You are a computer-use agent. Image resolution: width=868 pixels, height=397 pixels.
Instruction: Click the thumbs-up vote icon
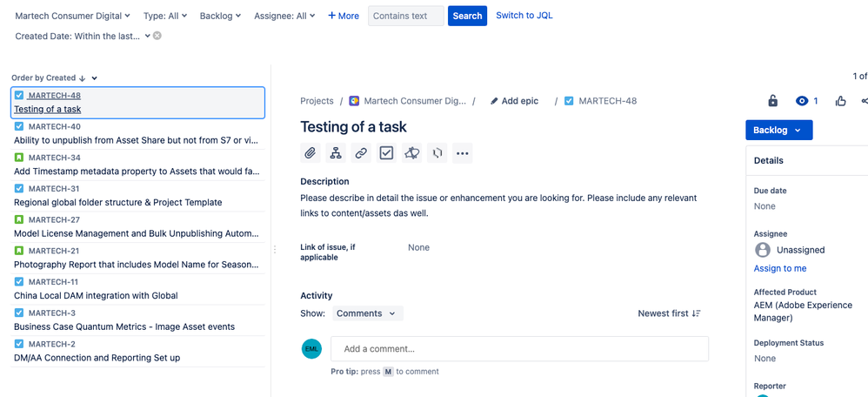[841, 101]
